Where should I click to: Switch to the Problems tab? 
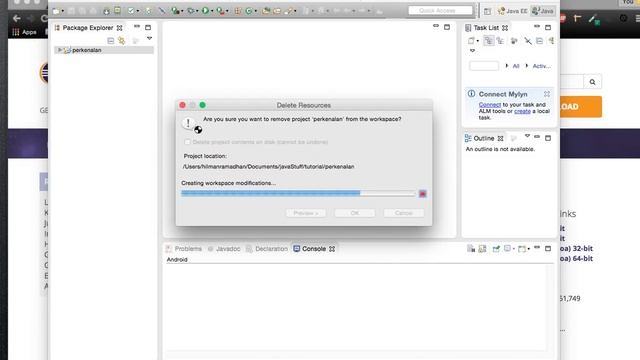pos(184,249)
